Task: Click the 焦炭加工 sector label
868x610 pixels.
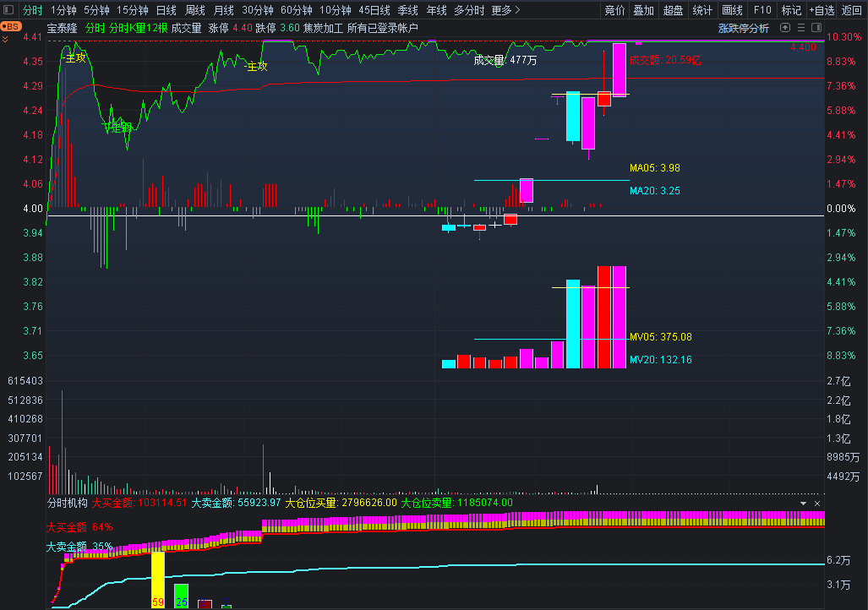Action: point(323,28)
